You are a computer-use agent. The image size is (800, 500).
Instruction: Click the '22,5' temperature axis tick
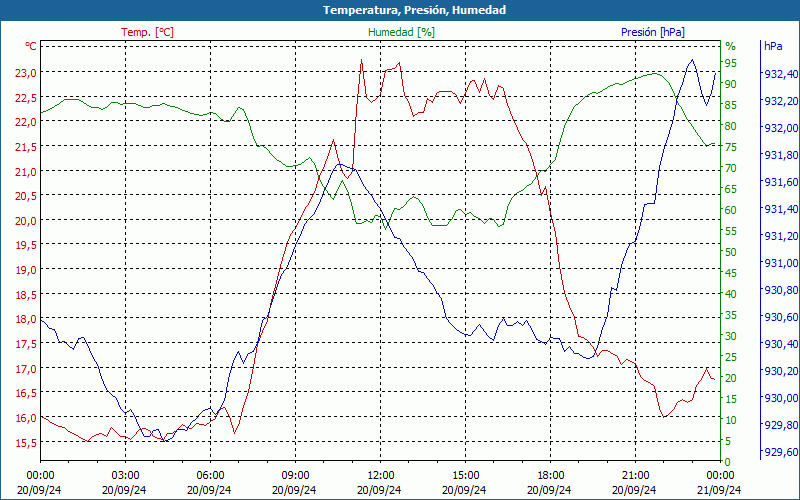(x=26, y=97)
